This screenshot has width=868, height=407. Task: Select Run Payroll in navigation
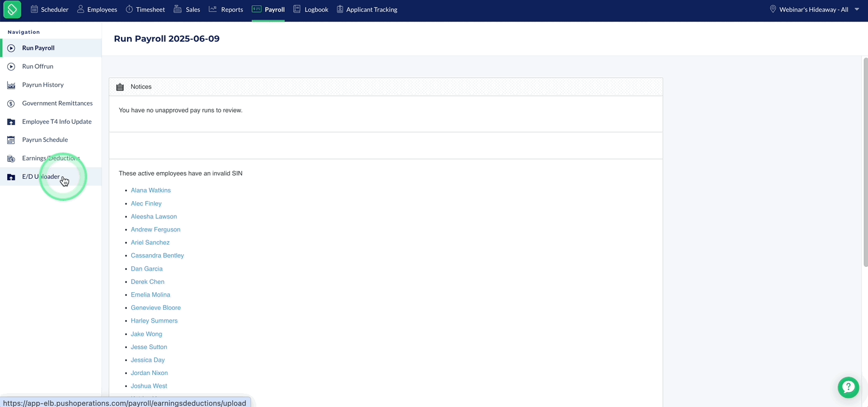point(51,48)
